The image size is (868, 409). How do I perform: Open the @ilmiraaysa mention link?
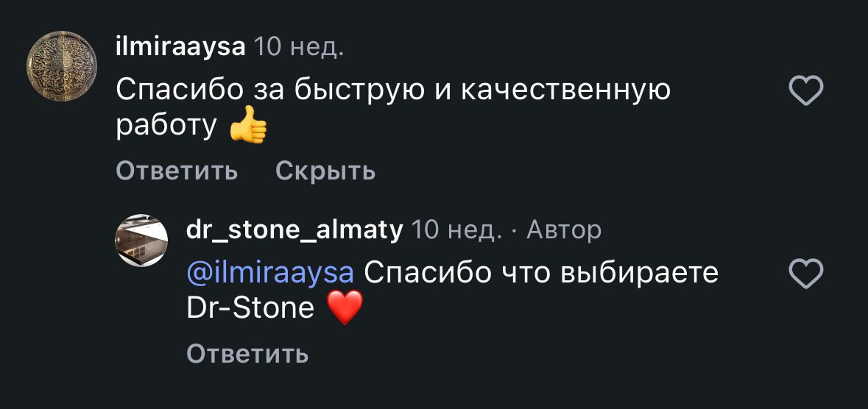point(270,273)
